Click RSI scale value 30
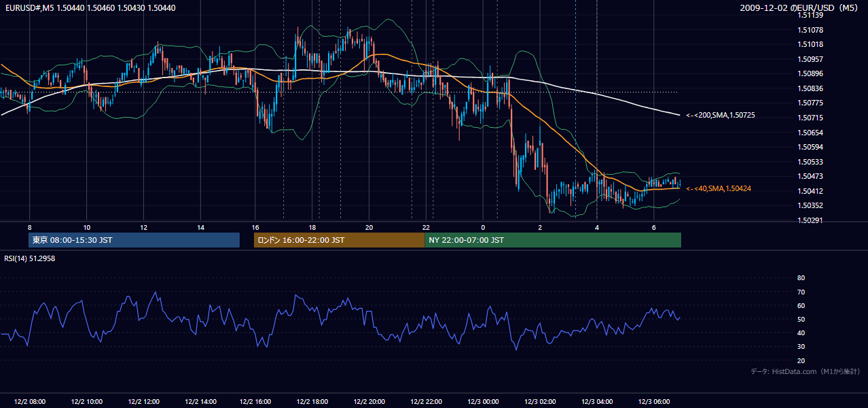This screenshot has height=408, width=868. pos(801,346)
